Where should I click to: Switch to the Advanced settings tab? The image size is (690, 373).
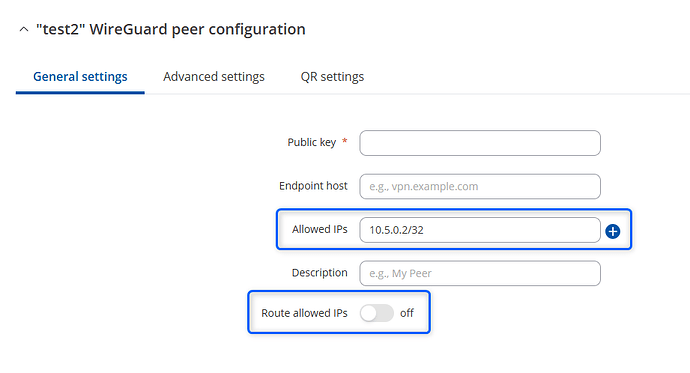pos(214,77)
